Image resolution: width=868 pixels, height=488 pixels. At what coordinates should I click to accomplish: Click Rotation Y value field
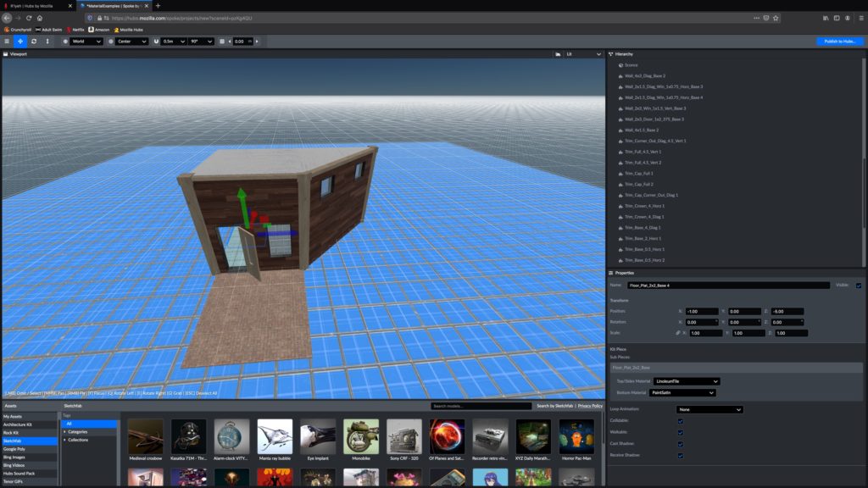744,322
